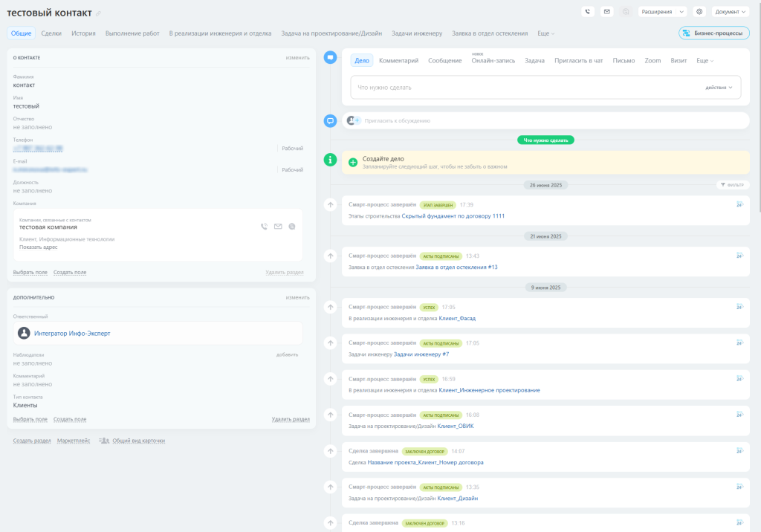Click the phone call icon in the top toolbar

(x=588, y=12)
